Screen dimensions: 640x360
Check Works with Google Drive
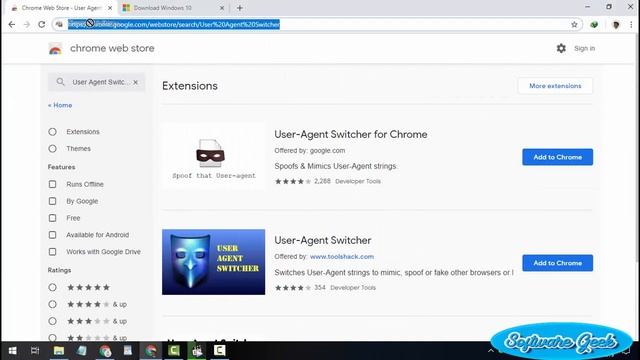tap(52, 252)
